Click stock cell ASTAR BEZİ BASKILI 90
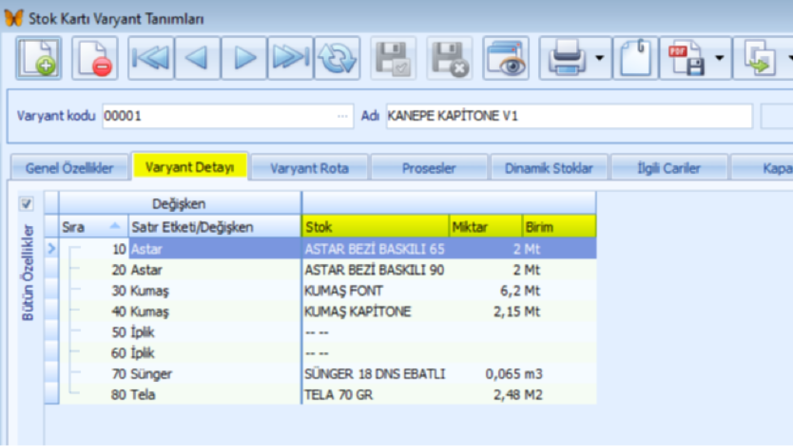Image resolution: width=793 pixels, height=446 pixels. 375,270
